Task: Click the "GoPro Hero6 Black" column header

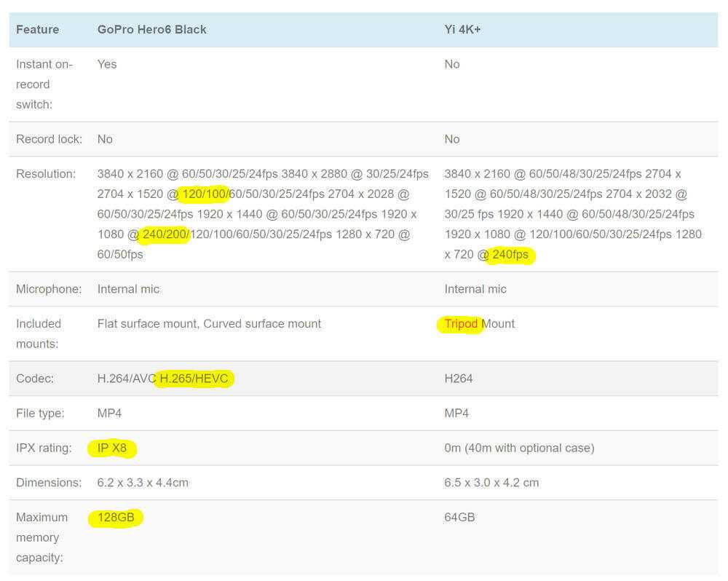Action: coord(151,30)
